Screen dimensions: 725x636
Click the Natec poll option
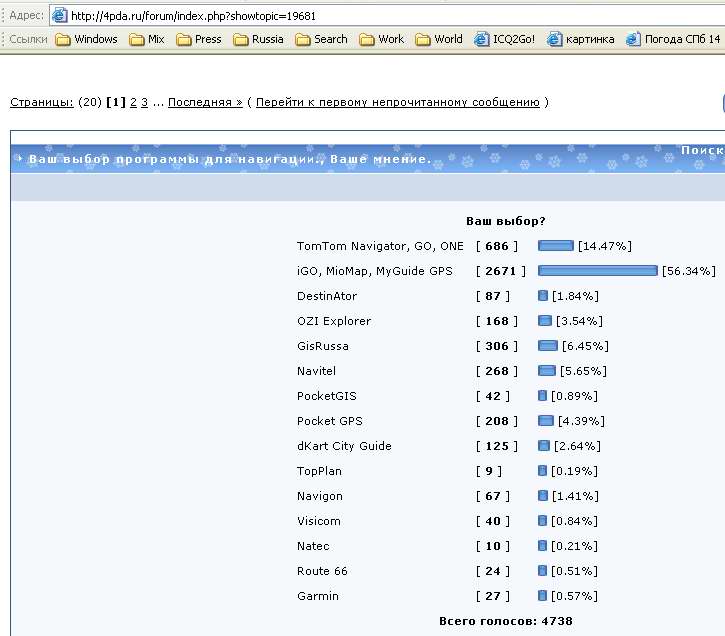pos(313,546)
